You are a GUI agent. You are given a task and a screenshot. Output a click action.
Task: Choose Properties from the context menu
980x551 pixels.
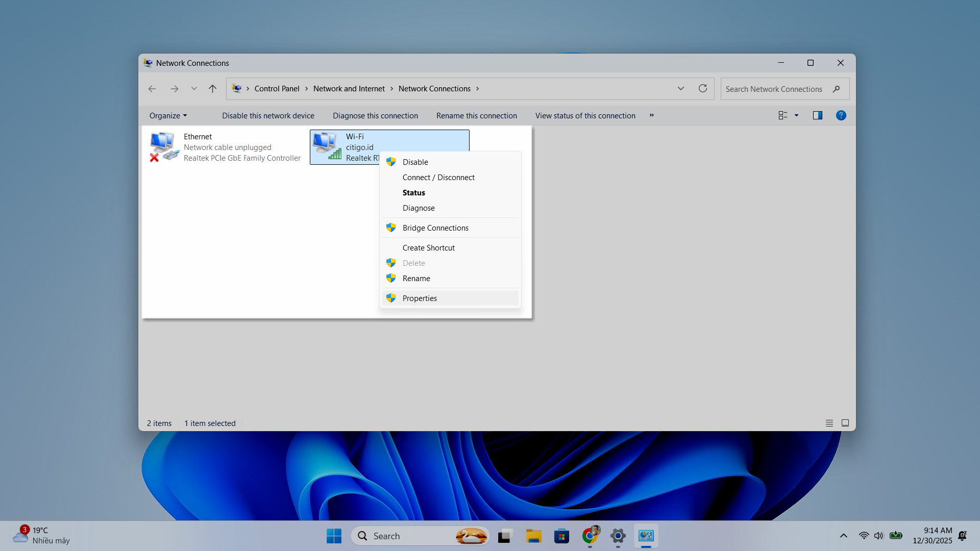point(420,298)
